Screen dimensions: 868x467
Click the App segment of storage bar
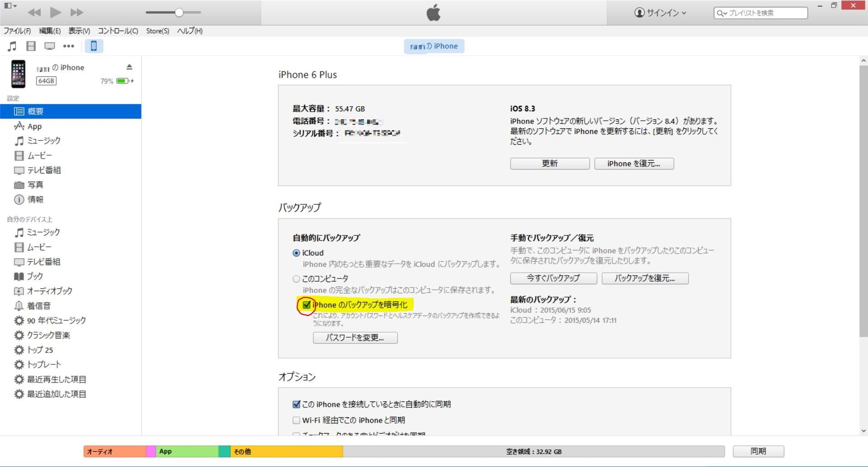point(187,451)
